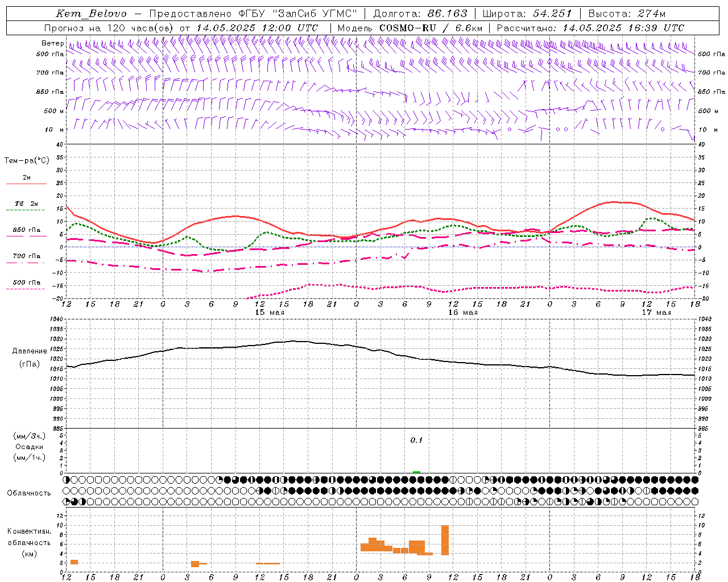Screen dimensions: 728x582
Task: Click the station name Kem_Belovo in the header
Action: point(91,14)
